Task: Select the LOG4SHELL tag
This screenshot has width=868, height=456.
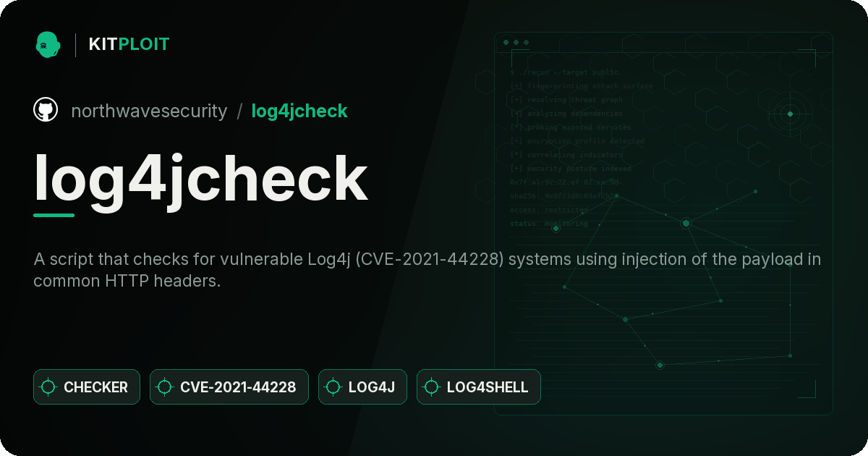Action: [479, 387]
